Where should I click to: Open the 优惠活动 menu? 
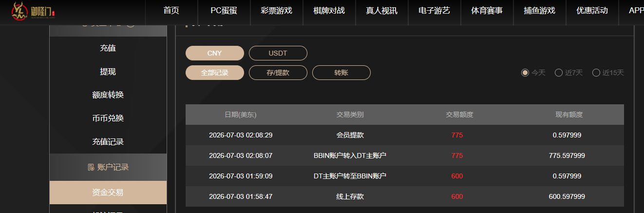click(x=592, y=11)
